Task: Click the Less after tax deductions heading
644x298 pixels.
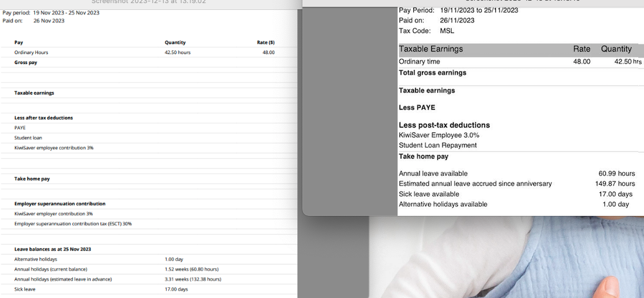Action: pyautogui.click(x=44, y=118)
